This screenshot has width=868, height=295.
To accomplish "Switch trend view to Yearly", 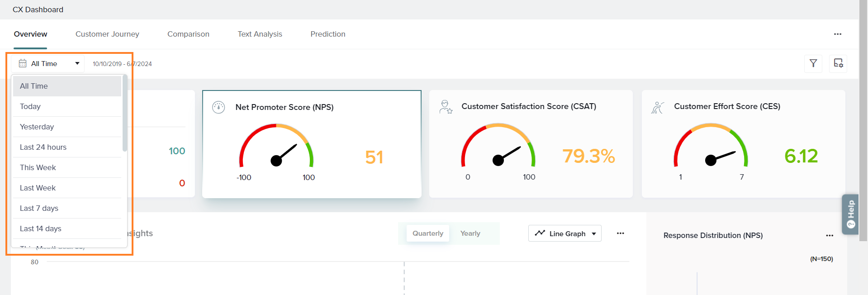I will coord(470,233).
